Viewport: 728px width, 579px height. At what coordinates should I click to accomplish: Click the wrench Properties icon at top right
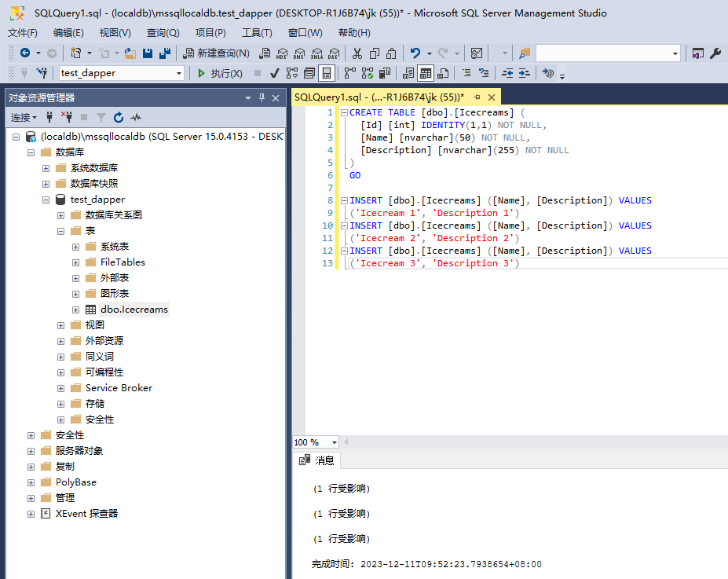coord(715,53)
